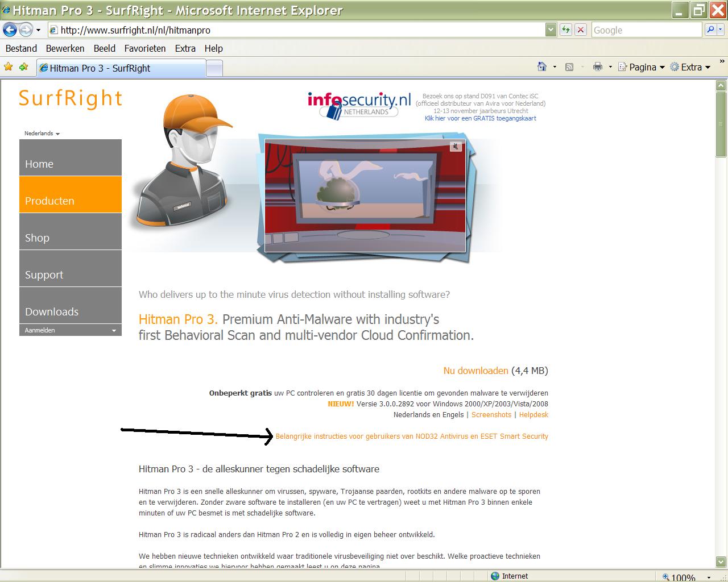The width and height of the screenshot is (728, 582).
Task: Click the Hitman mascot image
Action: point(182,162)
